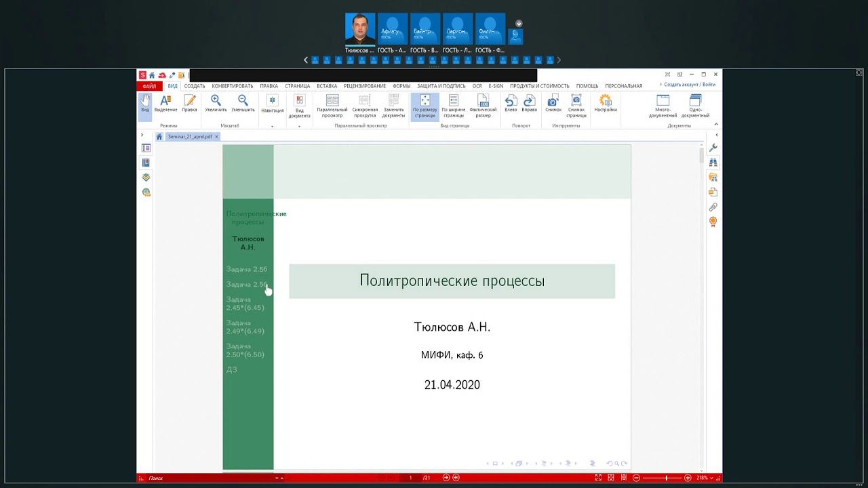This screenshot has height=488, width=868.
Task: Open the E-SIGN tab
Action: click(496, 86)
